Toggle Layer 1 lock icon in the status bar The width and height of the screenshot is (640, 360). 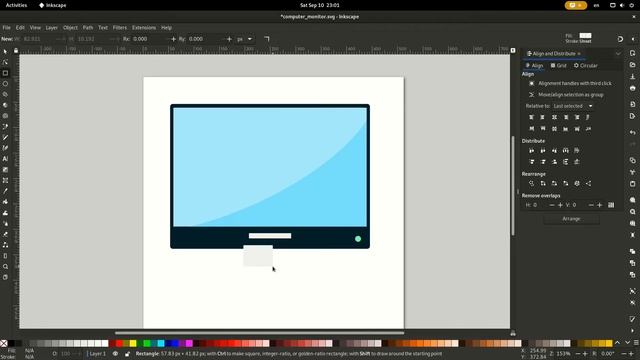tap(127, 354)
